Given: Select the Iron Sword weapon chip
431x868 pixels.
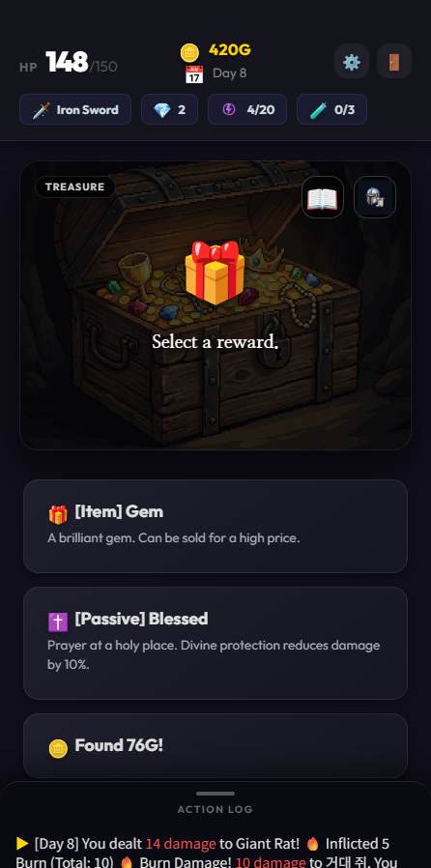Looking at the screenshot, I should 75,109.
